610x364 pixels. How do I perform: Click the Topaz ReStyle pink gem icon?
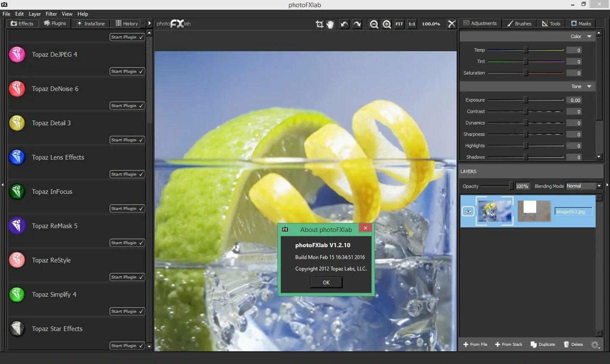pyautogui.click(x=17, y=260)
